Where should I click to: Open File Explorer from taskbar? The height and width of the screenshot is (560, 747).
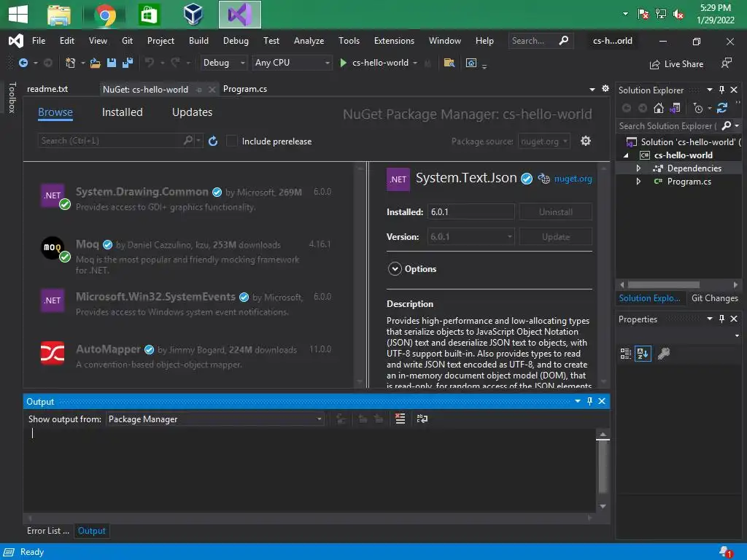pyautogui.click(x=59, y=15)
